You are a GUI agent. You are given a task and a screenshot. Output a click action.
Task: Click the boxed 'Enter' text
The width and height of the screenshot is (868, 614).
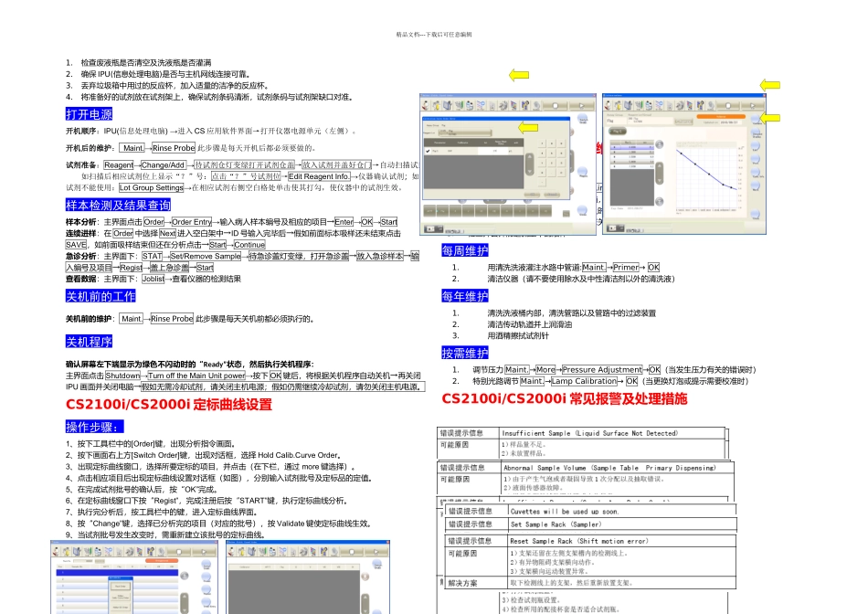pos(344,222)
